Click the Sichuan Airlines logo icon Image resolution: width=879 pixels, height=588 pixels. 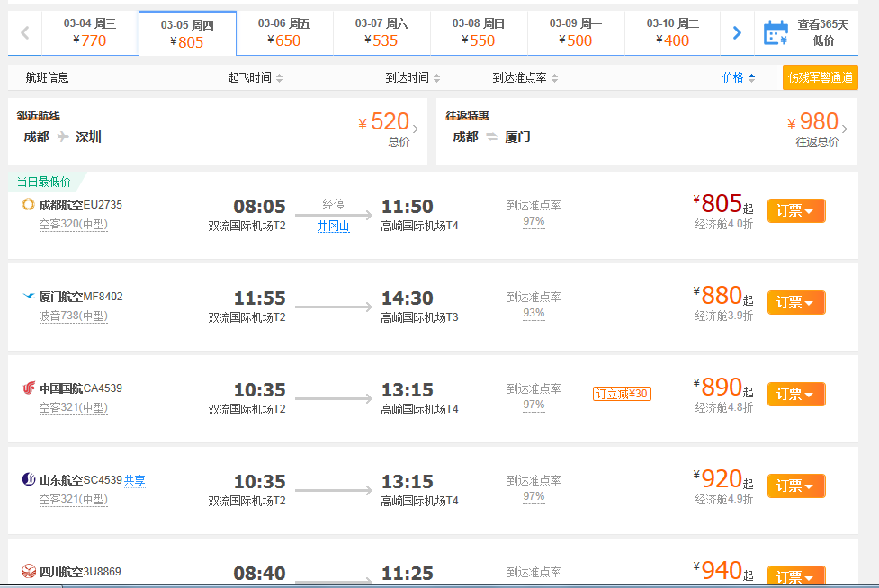click(29, 571)
